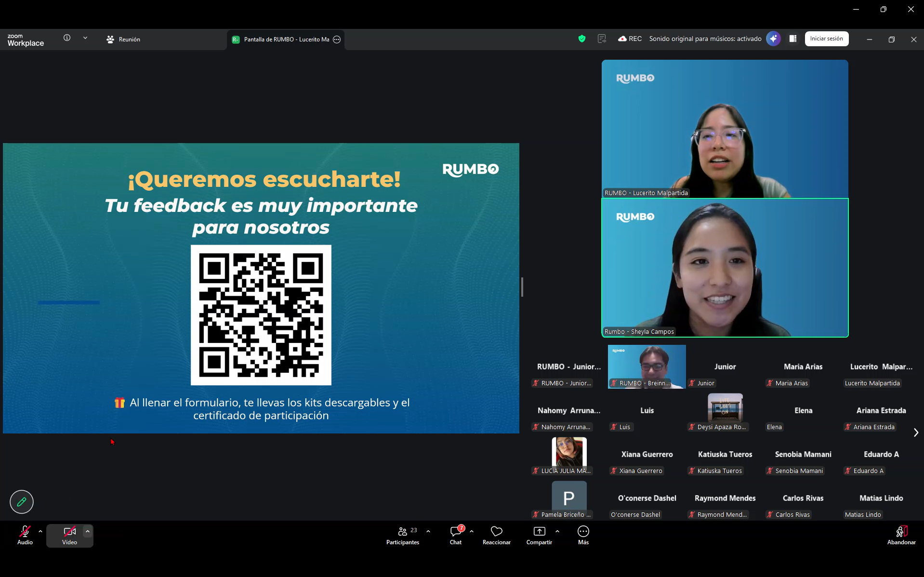The height and width of the screenshot is (577, 924).
Task: Click muted mic icon on Junior label
Action: (x=692, y=383)
